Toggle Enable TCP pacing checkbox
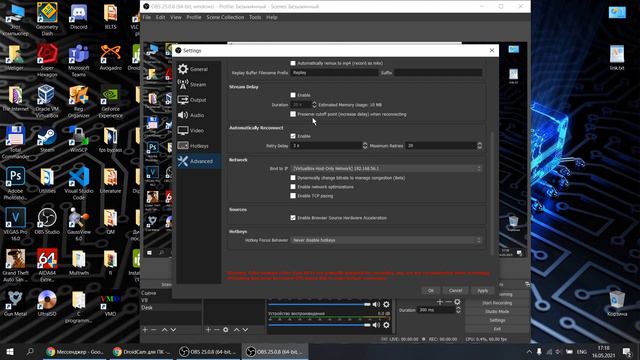 pyautogui.click(x=293, y=196)
